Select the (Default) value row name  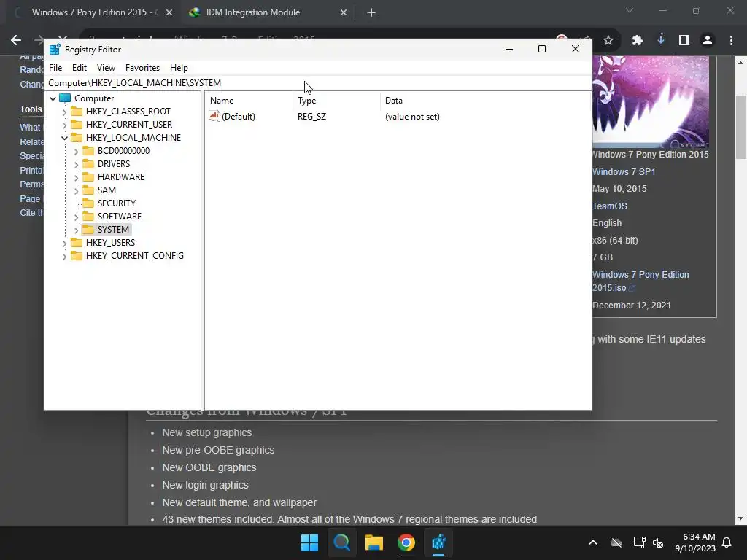[x=239, y=117]
